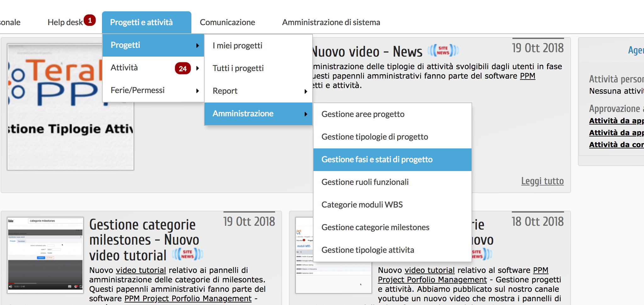Expand the Ferie/Permessi submenu arrow

pos(198,91)
